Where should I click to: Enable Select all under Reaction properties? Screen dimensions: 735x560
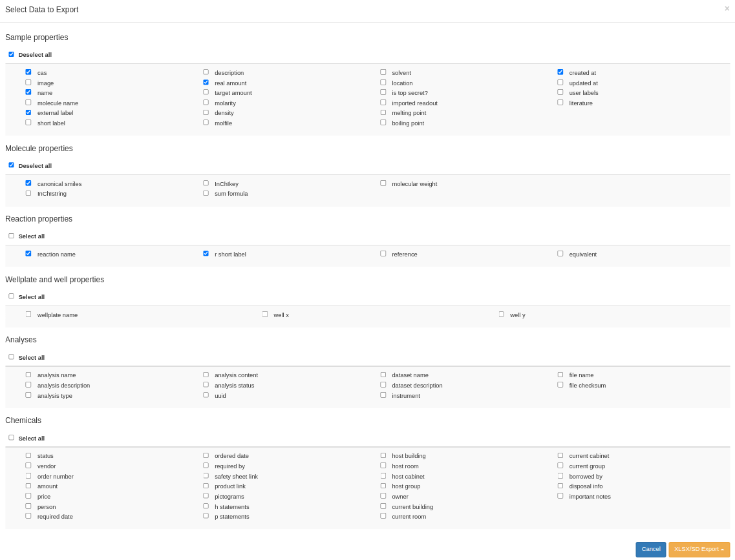[11, 235]
